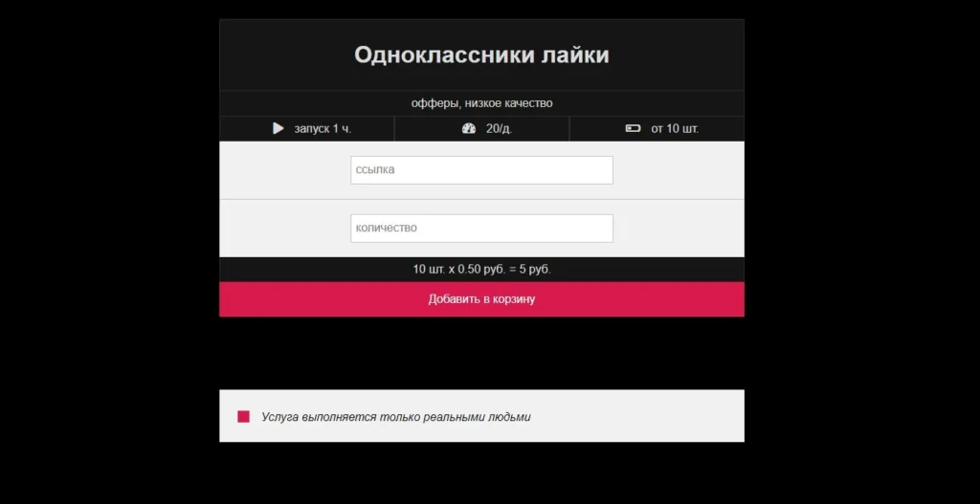Focus the количество input field

(x=482, y=229)
